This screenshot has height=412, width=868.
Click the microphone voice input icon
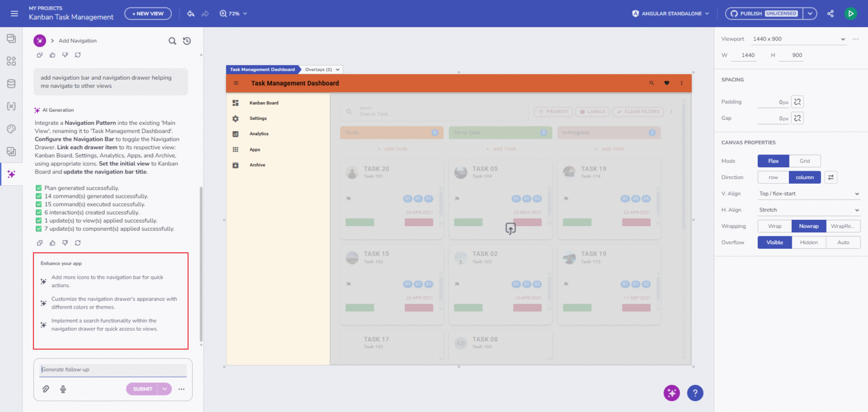[63, 389]
